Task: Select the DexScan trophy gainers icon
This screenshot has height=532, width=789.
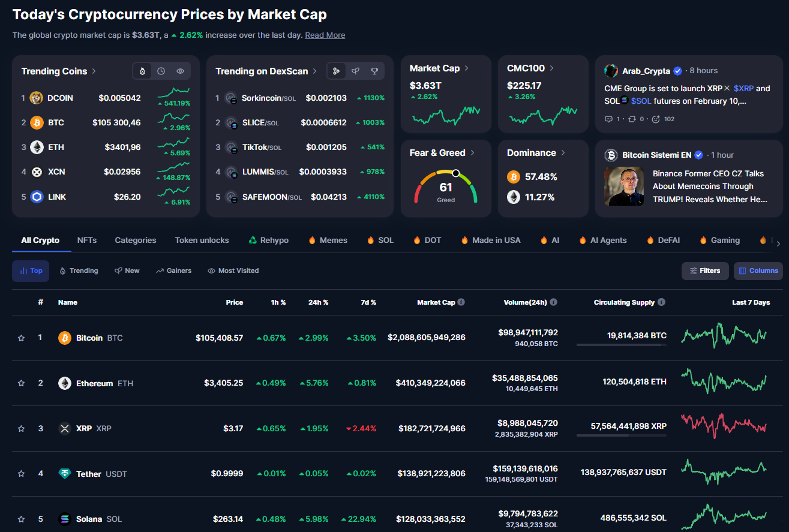Action: (x=374, y=71)
